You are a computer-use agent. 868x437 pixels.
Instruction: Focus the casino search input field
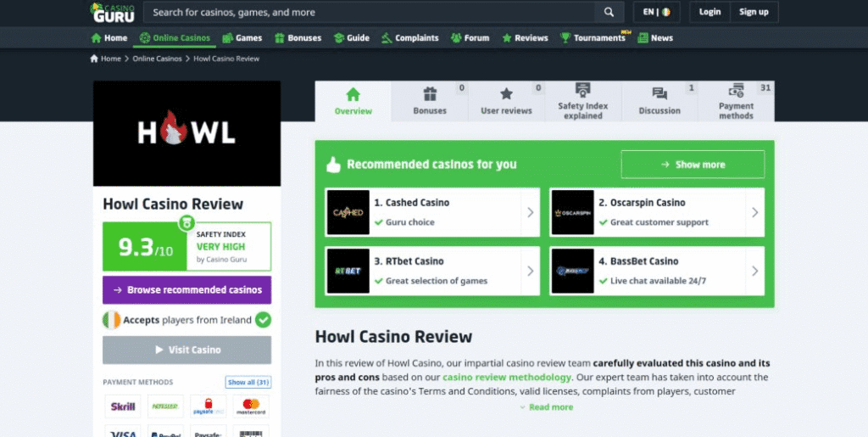[x=369, y=12]
